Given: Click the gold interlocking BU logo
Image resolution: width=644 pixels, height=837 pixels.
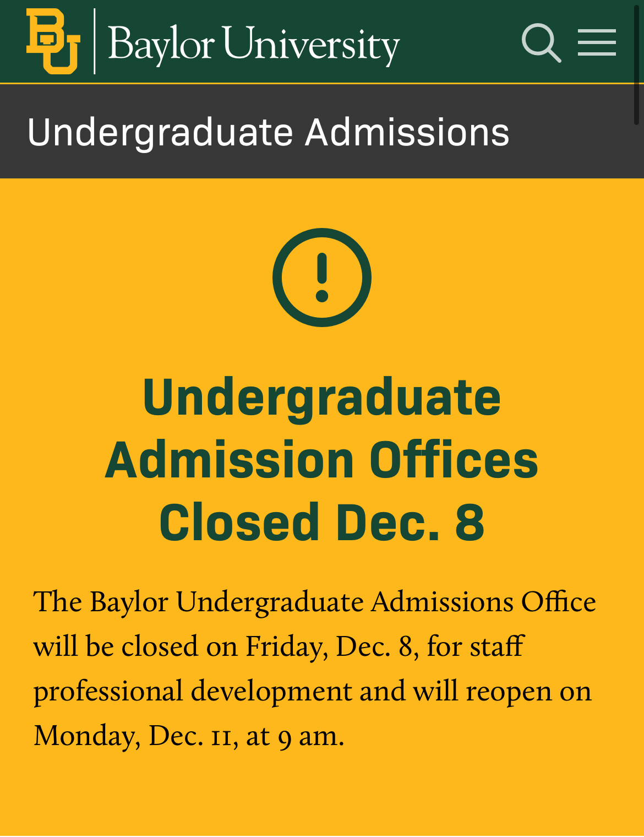Looking at the screenshot, I should point(53,41).
